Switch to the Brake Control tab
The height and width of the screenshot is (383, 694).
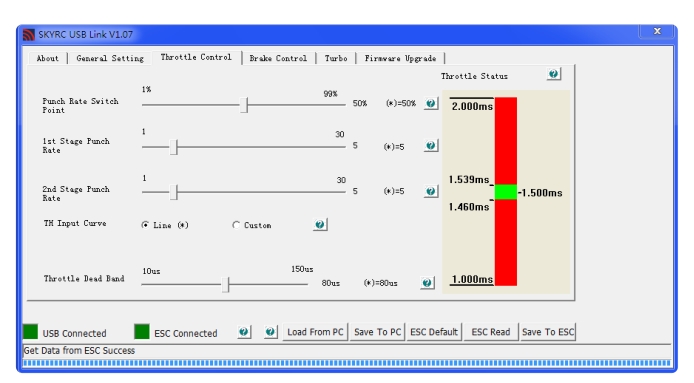(x=278, y=58)
